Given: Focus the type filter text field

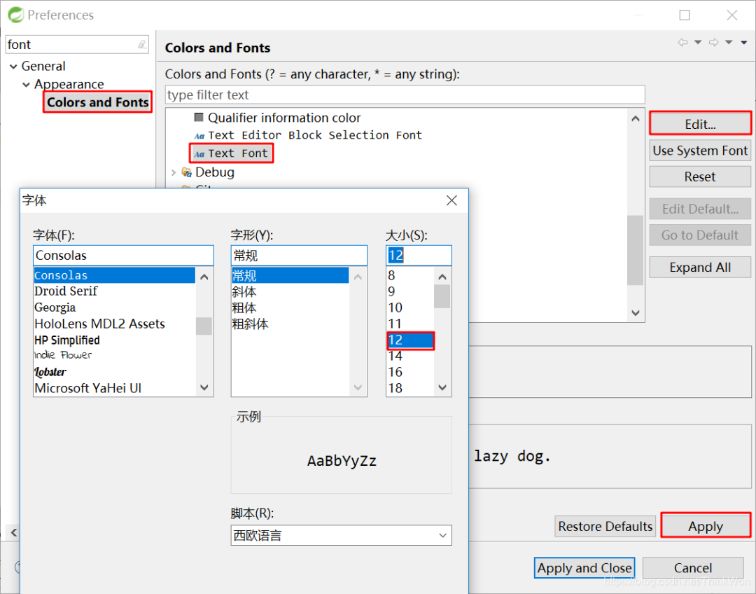Looking at the screenshot, I should (405, 95).
